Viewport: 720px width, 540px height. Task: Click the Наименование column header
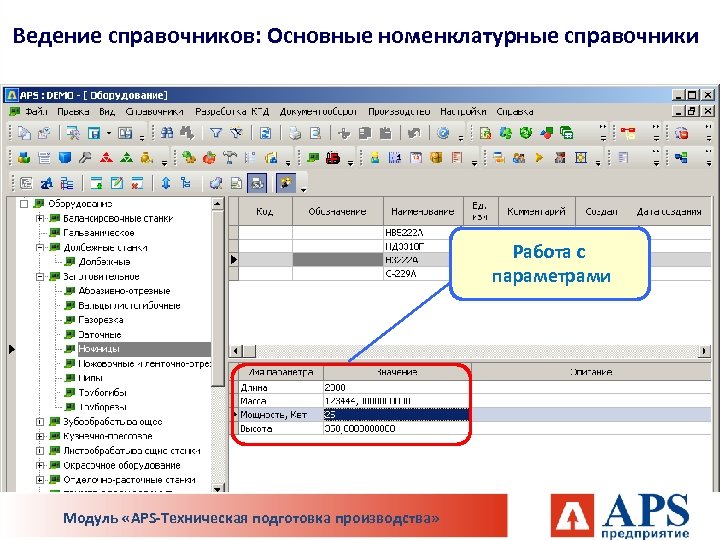pos(422,211)
